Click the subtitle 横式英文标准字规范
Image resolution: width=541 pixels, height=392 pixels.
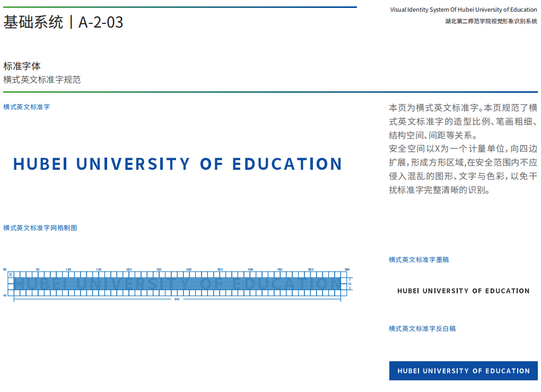click(x=42, y=80)
